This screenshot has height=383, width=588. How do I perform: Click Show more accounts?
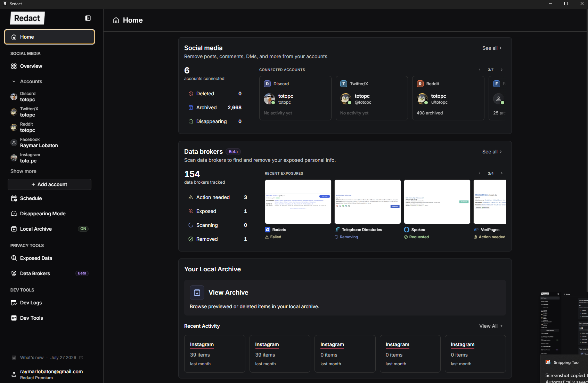(23, 171)
